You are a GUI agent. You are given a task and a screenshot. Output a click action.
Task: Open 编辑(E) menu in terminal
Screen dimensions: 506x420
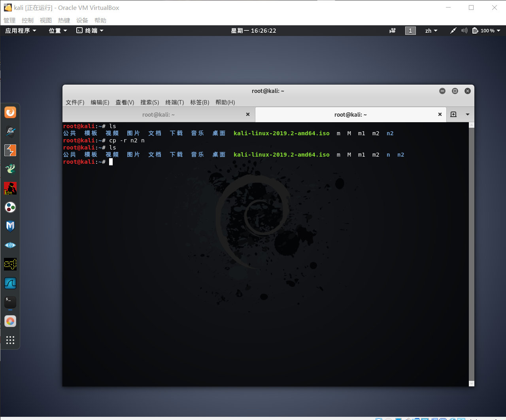(x=100, y=102)
